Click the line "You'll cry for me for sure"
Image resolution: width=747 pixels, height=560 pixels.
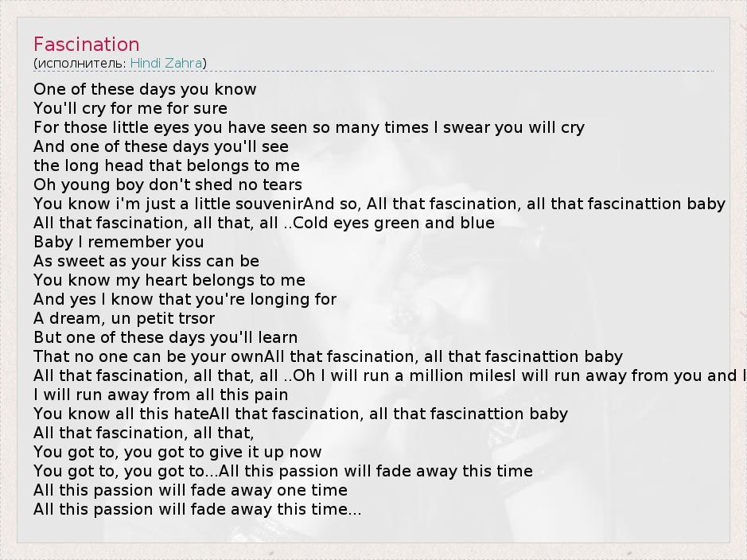click(130, 108)
